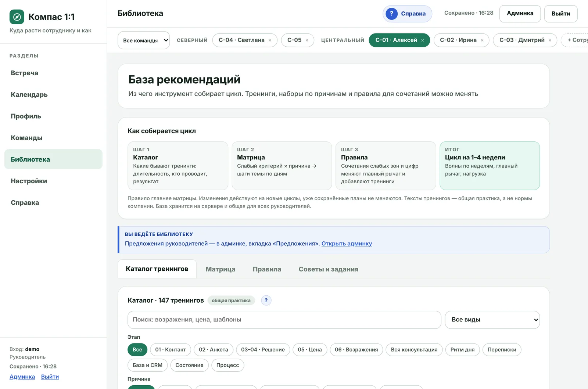This screenshot has width=588, height=389.
Task: Click the question mark icon next to Справка
Action: pos(392,14)
